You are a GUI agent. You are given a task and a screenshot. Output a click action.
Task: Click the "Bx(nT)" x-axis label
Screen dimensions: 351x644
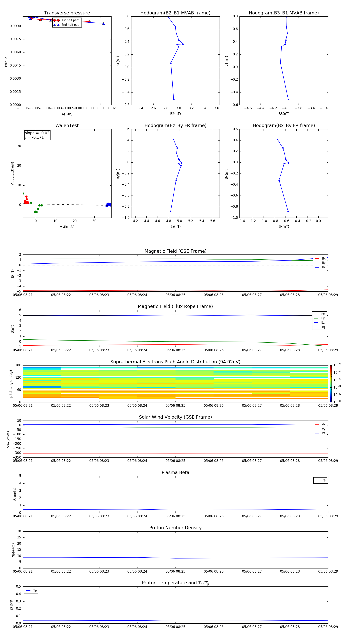[284, 227]
